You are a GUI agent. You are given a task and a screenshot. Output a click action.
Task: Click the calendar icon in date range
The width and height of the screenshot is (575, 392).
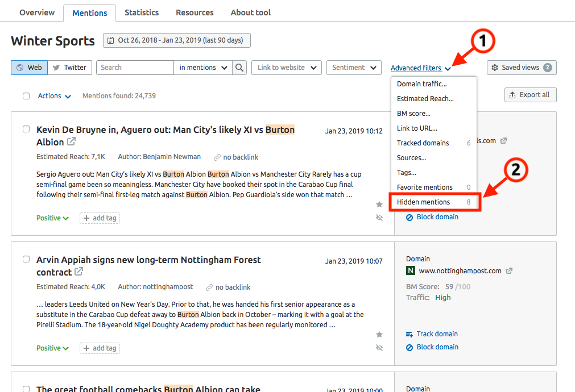pyautogui.click(x=110, y=40)
